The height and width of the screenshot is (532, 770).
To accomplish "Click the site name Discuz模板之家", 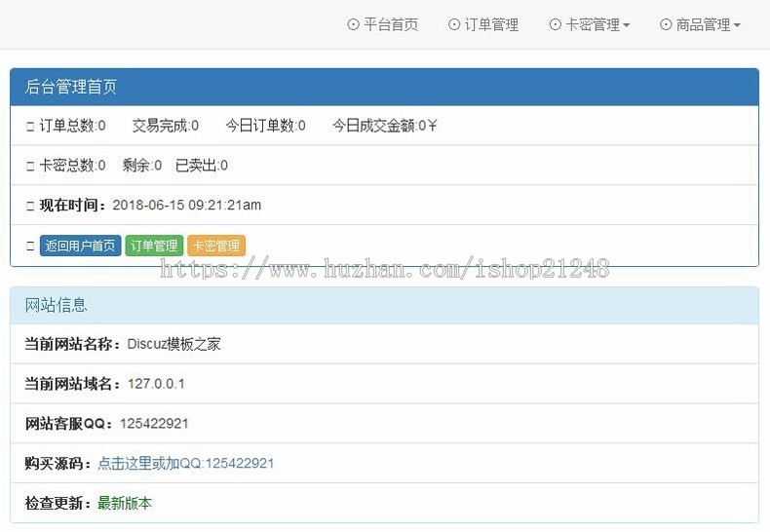I will tap(173, 344).
